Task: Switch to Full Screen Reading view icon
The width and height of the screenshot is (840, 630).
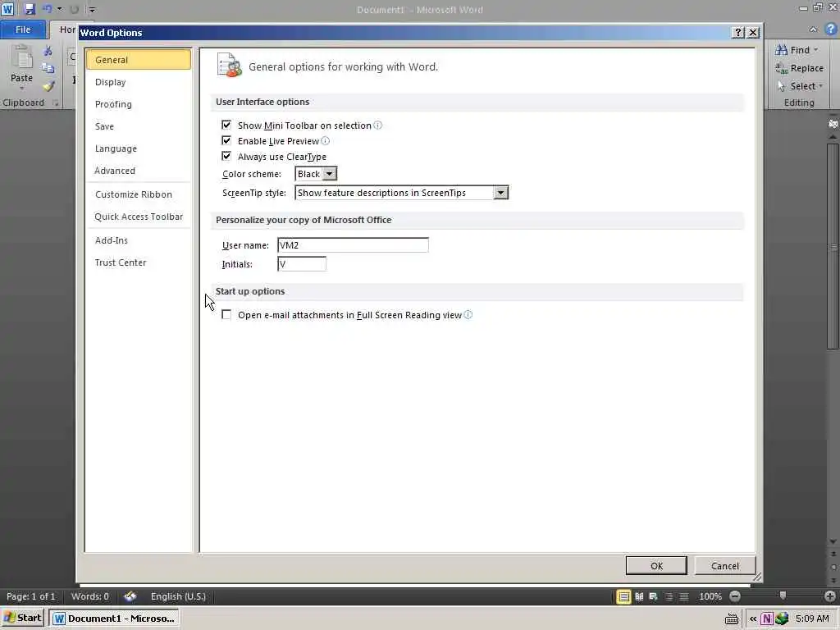Action: tap(639, 596)
